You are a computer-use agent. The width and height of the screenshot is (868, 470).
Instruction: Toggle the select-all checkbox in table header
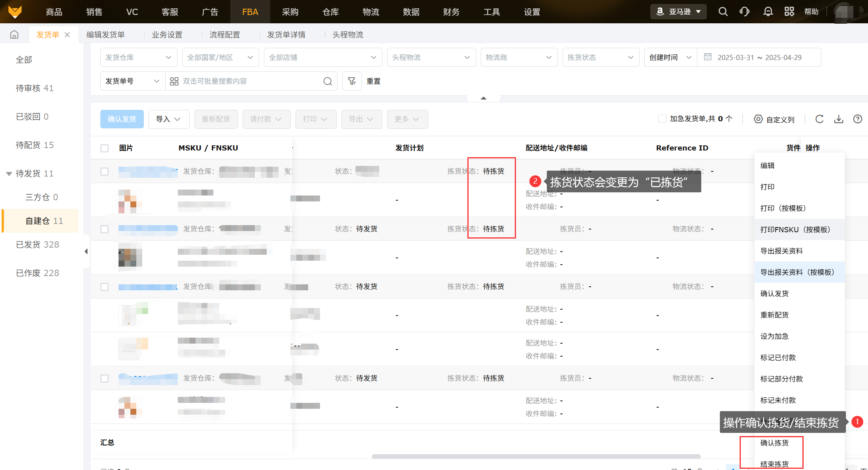coord(104,148)
